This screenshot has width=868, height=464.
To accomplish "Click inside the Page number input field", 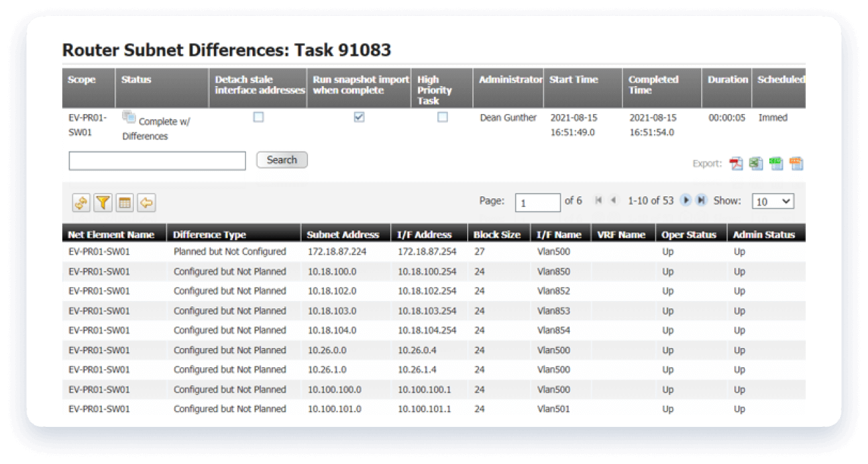I will coord(537,201).
